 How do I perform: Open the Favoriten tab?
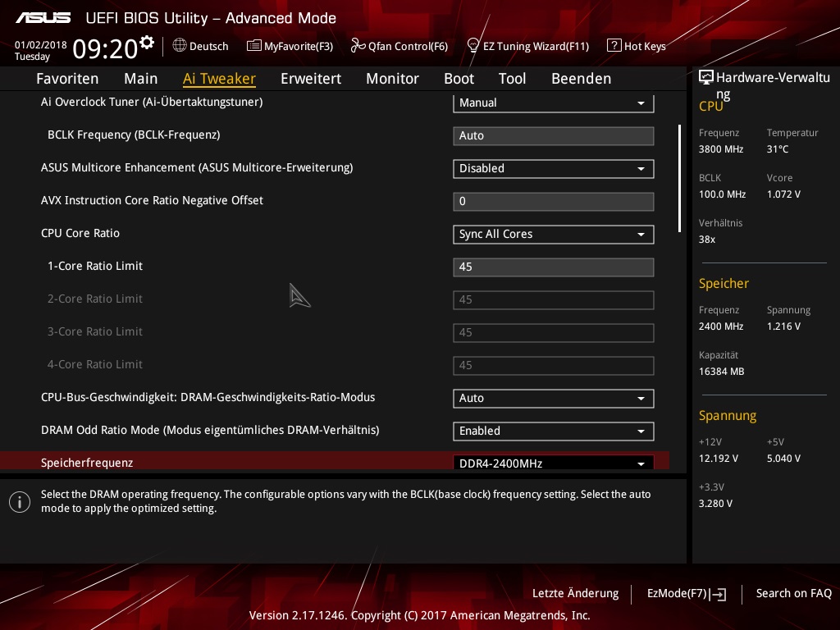pyautogui.click(x=67, y=79)
